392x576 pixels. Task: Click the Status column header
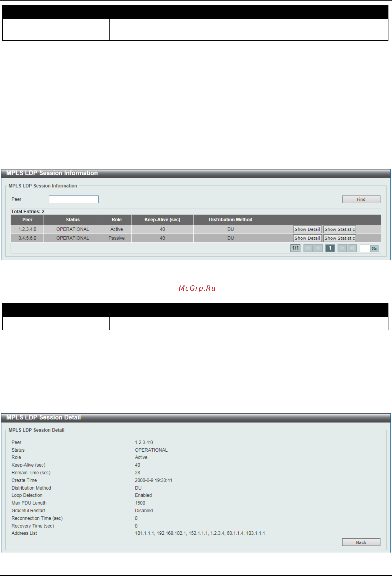click(x=73, y=220)
